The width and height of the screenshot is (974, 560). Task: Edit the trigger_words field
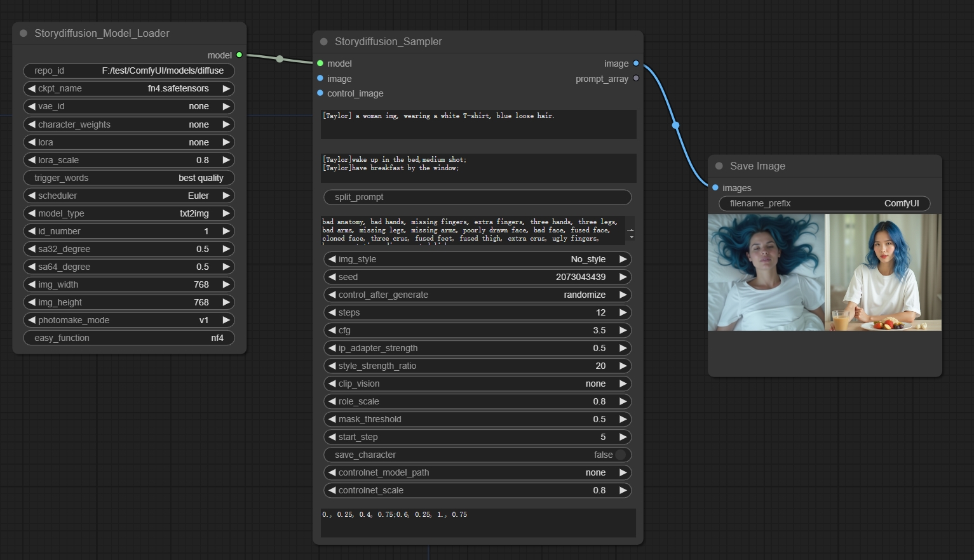129,178
